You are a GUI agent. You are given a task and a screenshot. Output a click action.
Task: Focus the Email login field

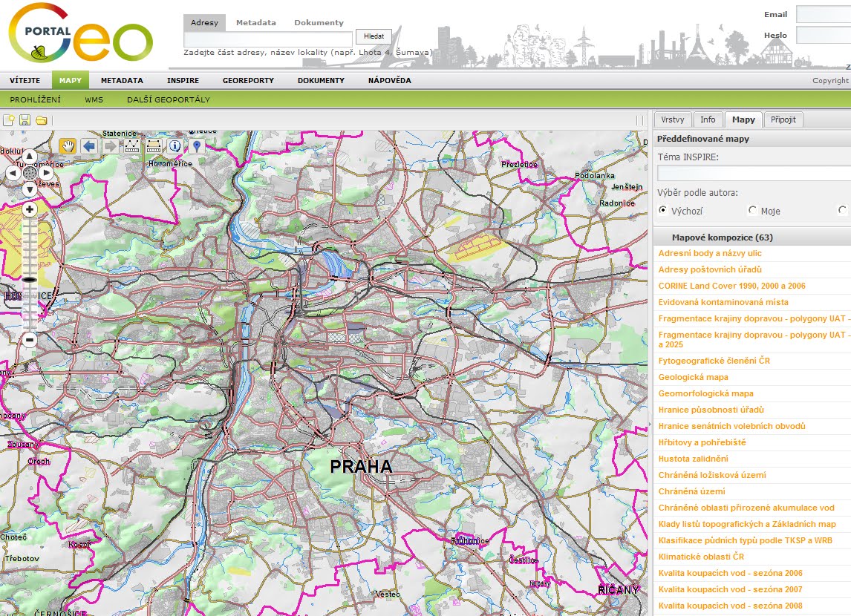tap(824, 15)
